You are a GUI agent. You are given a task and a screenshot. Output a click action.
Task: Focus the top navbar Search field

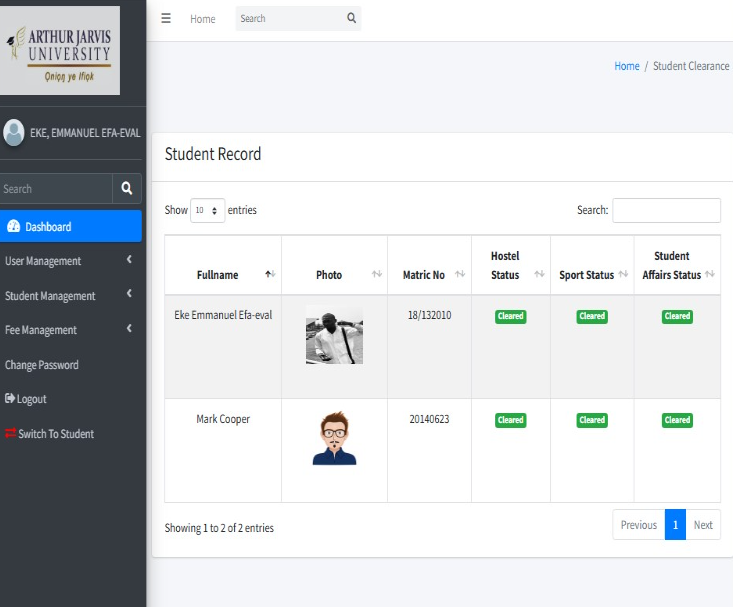[291, 18]
